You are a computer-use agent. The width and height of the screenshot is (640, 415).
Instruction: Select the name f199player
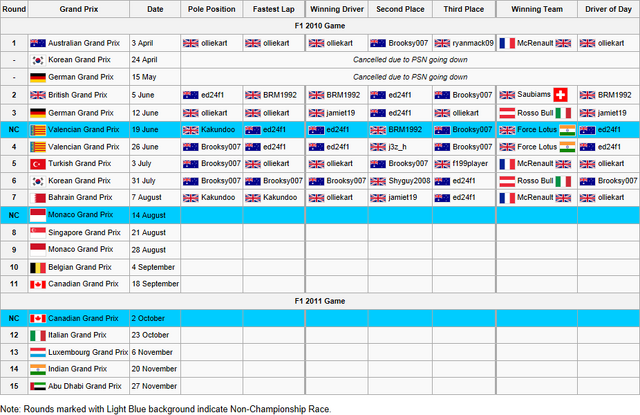[470, 164]
